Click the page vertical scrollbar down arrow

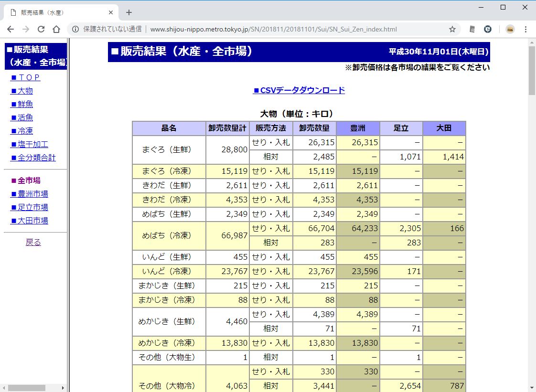pos(532,387)
